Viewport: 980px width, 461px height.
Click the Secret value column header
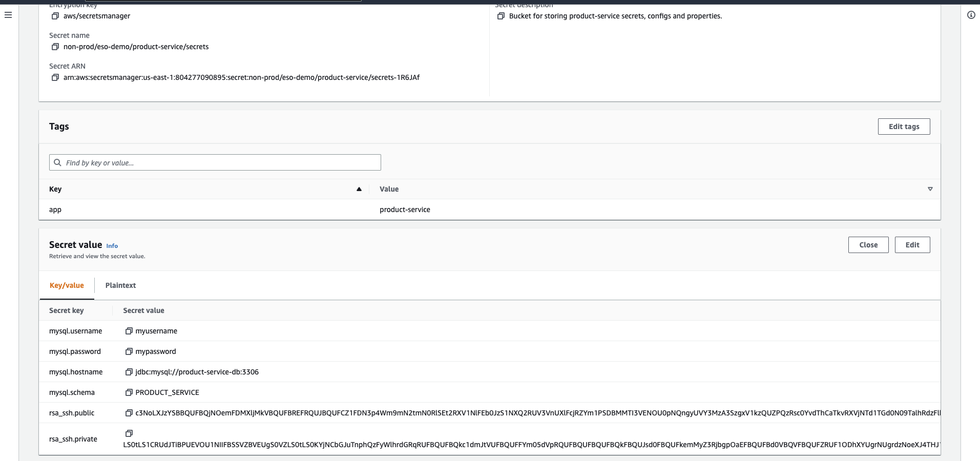click(143, 311)
